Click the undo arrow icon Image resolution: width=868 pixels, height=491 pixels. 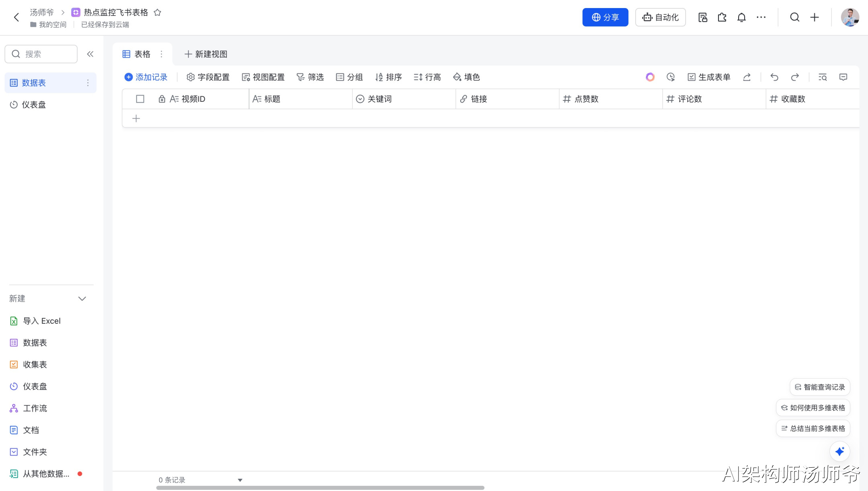tap(774, 77)
